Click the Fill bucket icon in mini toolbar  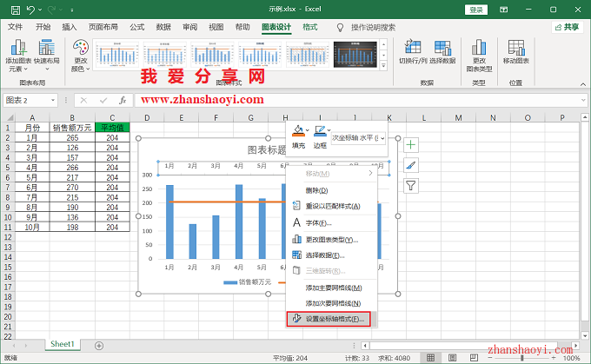(298, 131)
